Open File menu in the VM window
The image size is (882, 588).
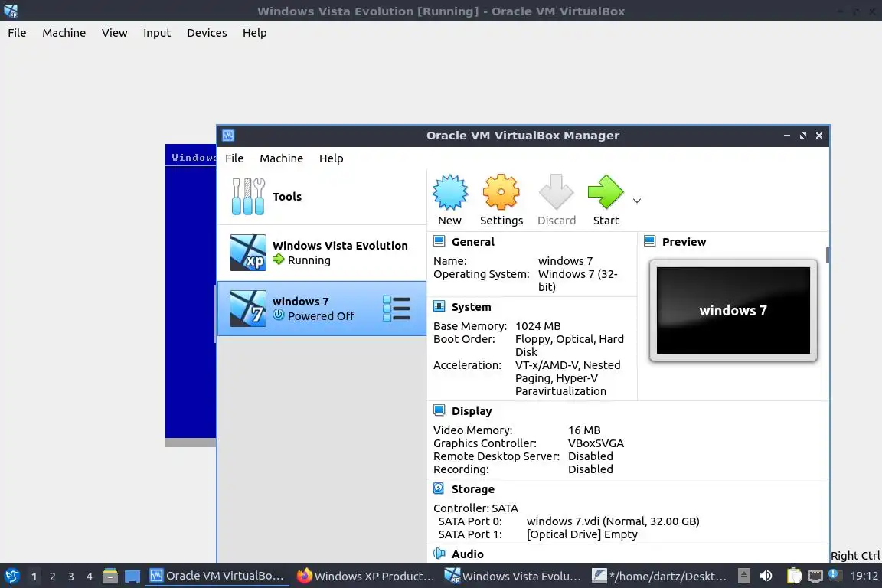tap(17, 33)
